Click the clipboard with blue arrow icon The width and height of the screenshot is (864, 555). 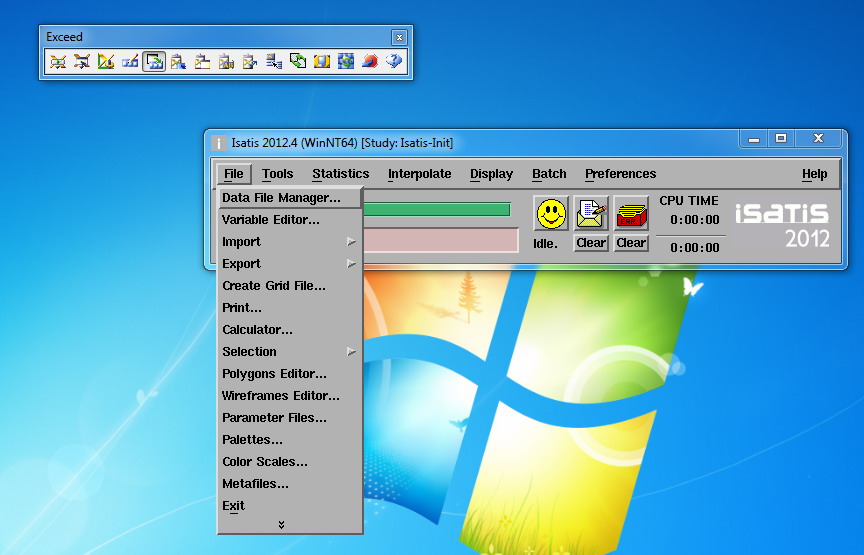178,61
